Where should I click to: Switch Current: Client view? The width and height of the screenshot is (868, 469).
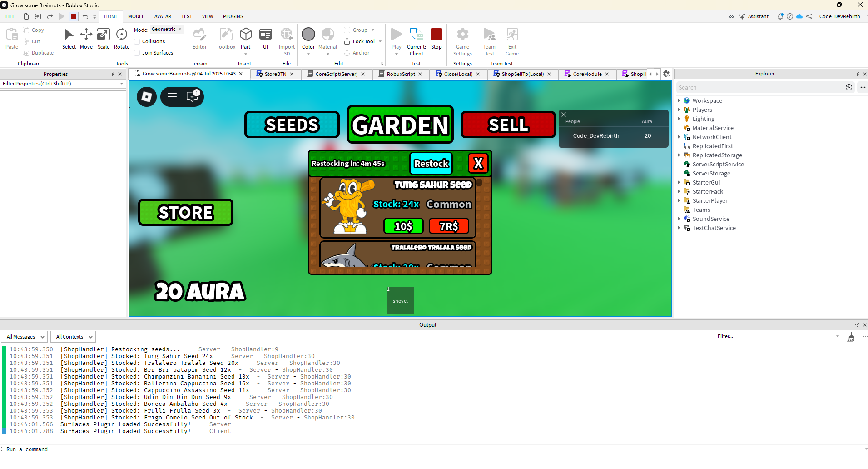417,41
